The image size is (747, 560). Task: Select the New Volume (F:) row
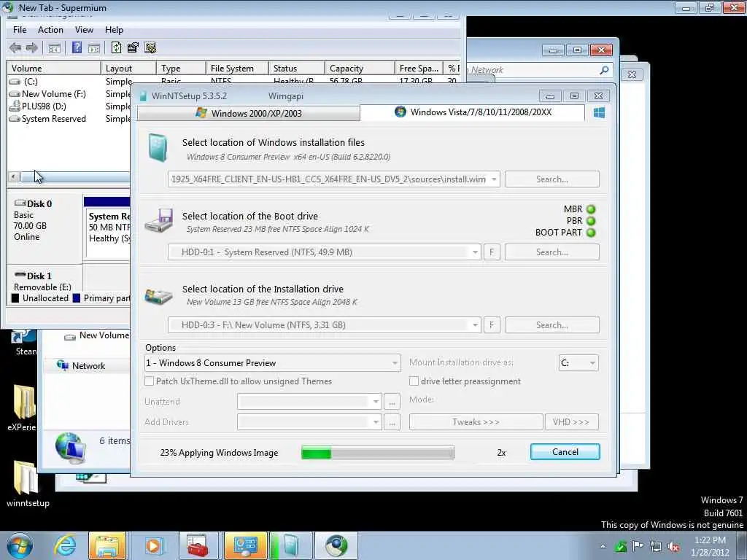54,94
